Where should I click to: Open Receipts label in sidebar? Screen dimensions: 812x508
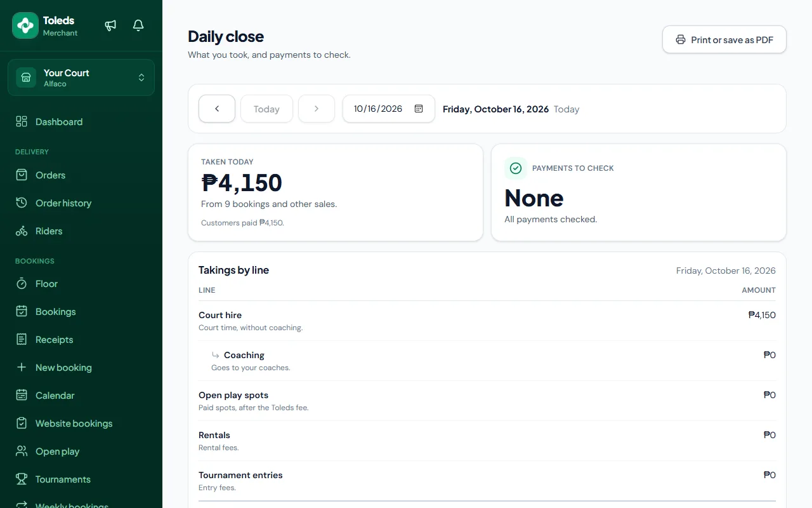point(55,340)
